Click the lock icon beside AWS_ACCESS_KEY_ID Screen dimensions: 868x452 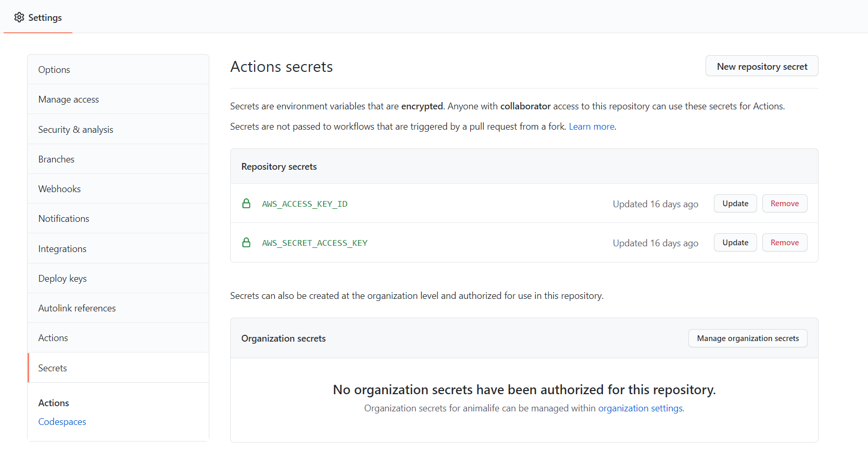246,204
